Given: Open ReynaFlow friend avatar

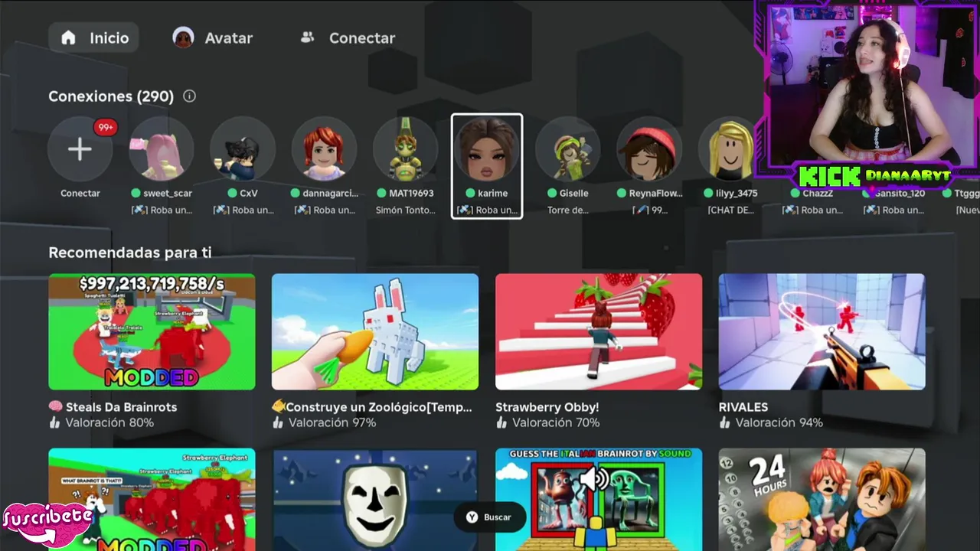Looking at the screenshot, I should pos(648,149).
